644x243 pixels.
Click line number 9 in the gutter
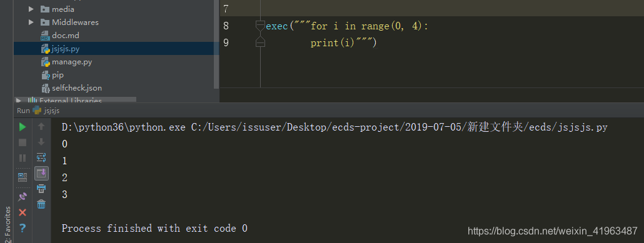[226, 42]
